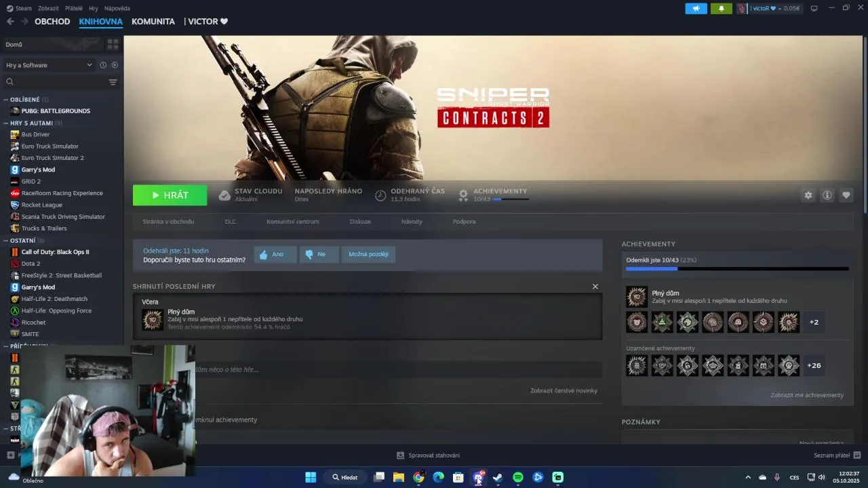Open Seznam přátel friends list
Image resolution: width=868 pixels, height=488 pixels.
pyautogui.click(x=837, y=455)
